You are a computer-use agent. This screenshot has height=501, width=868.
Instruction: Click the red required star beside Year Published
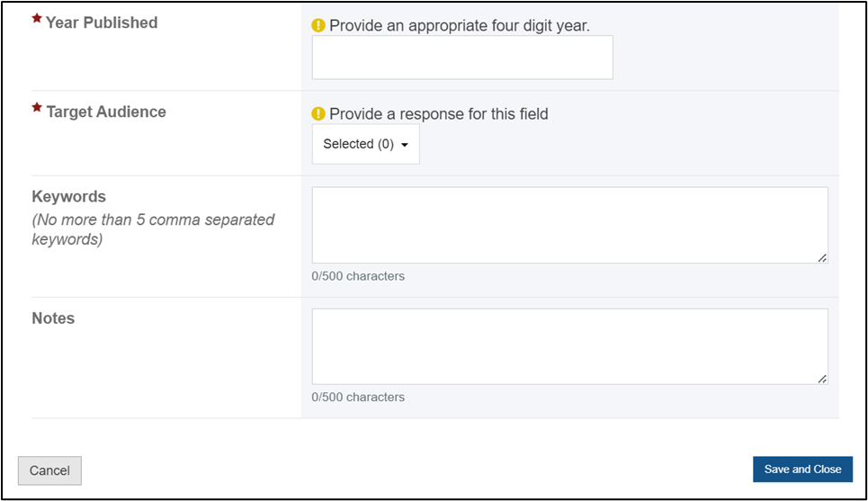click(37, 19)
